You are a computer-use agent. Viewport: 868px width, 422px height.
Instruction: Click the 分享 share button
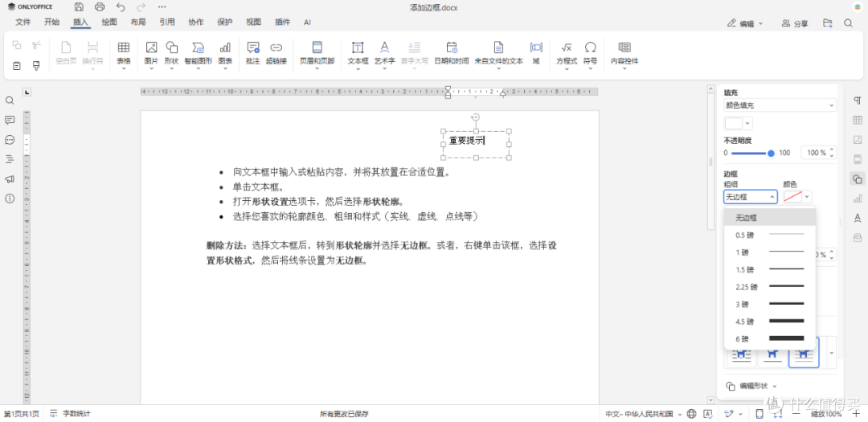coord(795,23)
